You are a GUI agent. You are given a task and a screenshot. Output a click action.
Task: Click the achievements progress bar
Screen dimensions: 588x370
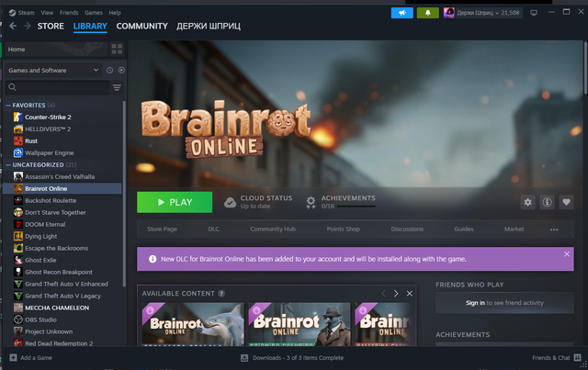click(356, 207)
